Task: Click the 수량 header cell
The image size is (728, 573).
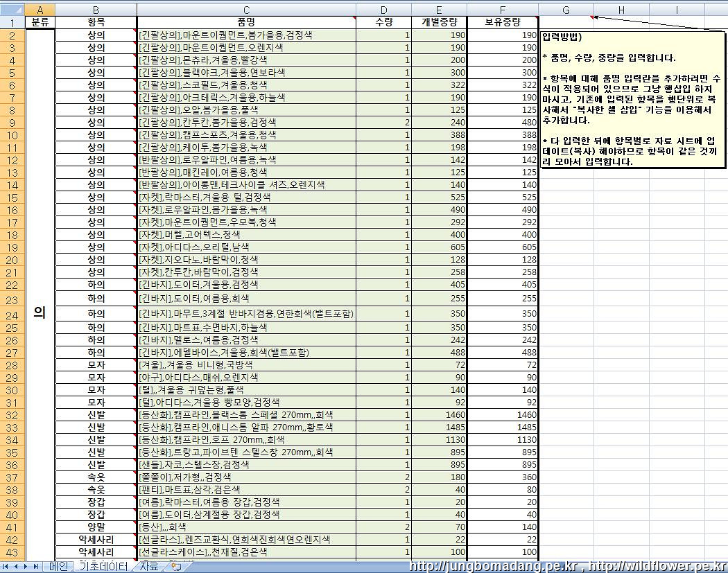Action: tap(384, 22)
